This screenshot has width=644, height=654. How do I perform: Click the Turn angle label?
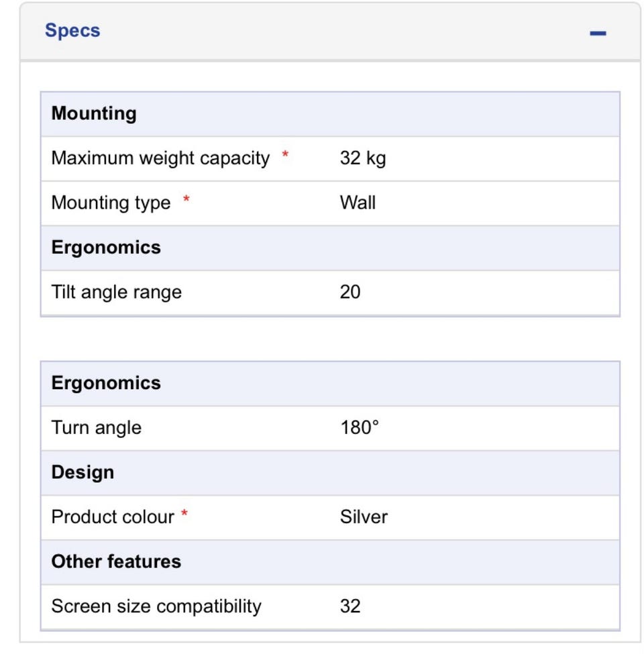[x=96, y=428]
